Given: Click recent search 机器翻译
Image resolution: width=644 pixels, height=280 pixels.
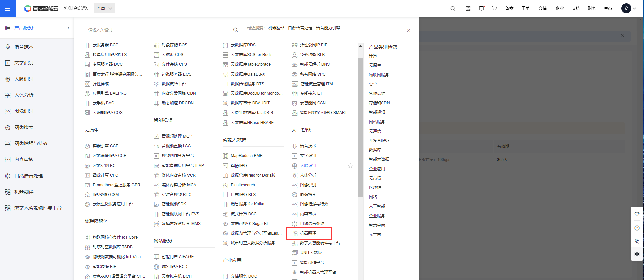Looking at the screenshot, I should pos(276,28).
